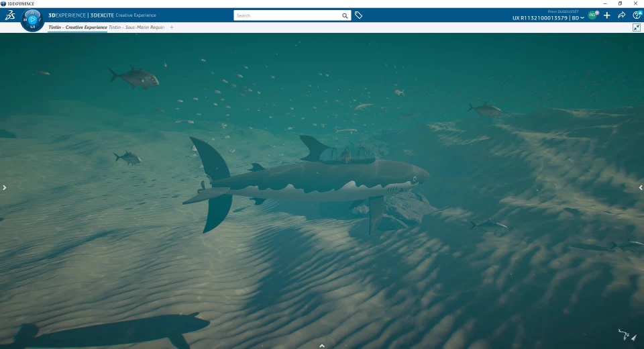644x349 pixels.
Task: Click the magnifier search icon
Action: click(x=345, y=15)
